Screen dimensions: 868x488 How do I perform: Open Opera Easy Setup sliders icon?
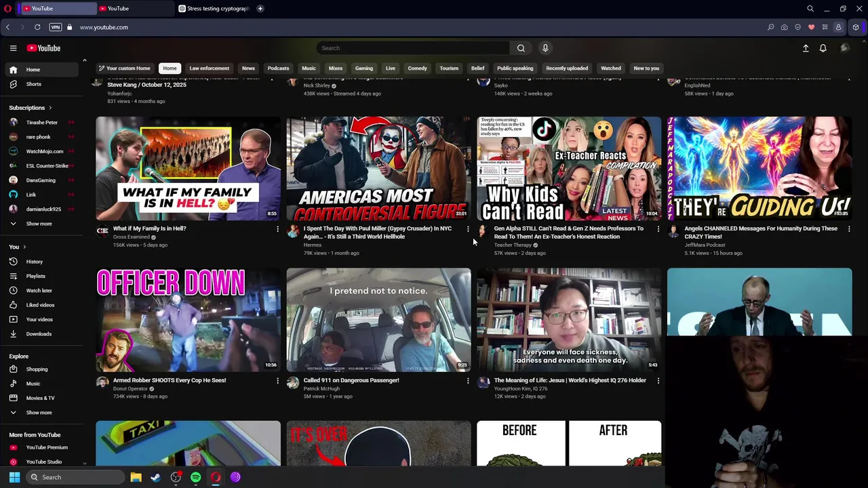coord(825,27)
